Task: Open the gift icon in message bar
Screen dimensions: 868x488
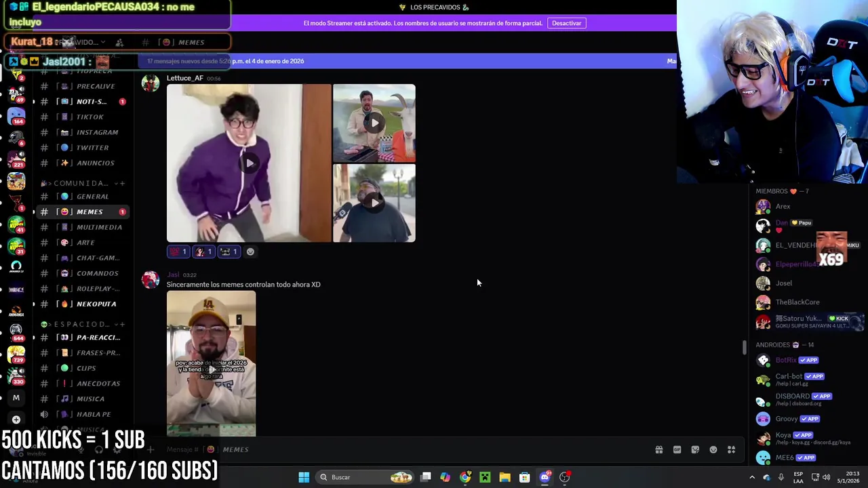Action: 658,449
